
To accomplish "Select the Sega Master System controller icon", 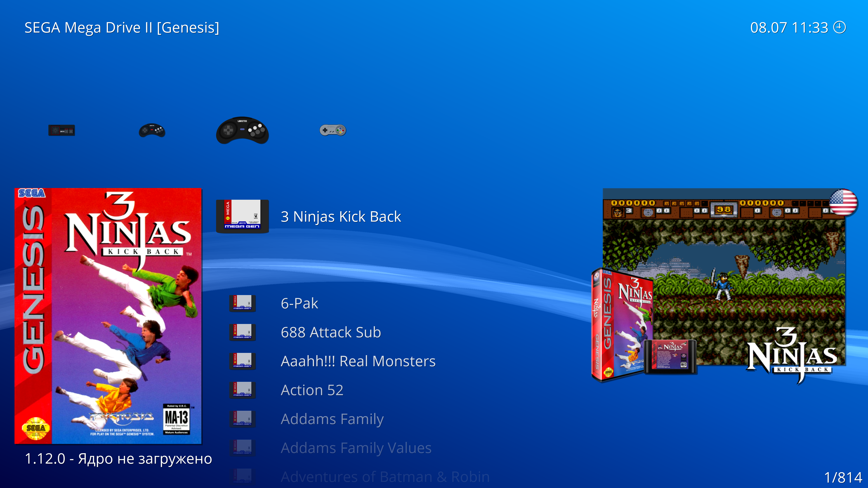I will point(62,130).
